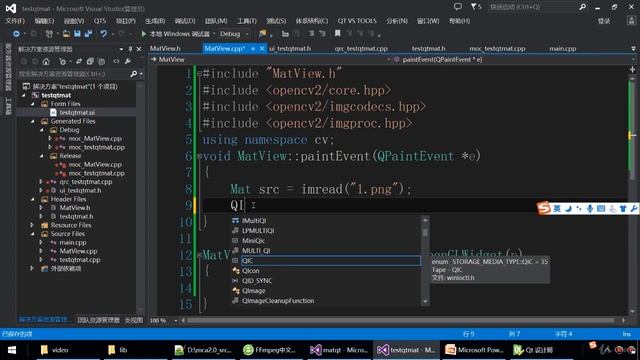Click the navigate backward toolbar icon

point(16,34)
